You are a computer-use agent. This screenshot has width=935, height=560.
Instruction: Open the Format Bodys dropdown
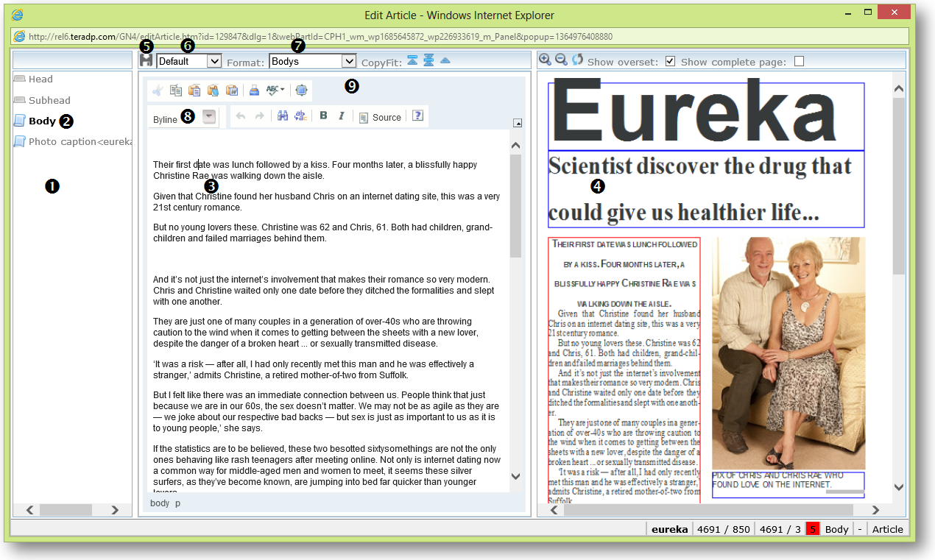[312, 61]
